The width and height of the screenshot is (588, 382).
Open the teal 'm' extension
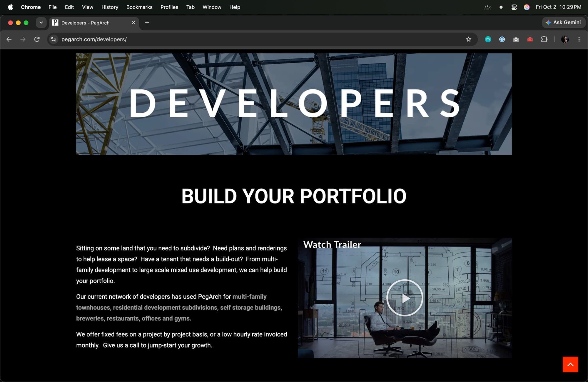488,39
